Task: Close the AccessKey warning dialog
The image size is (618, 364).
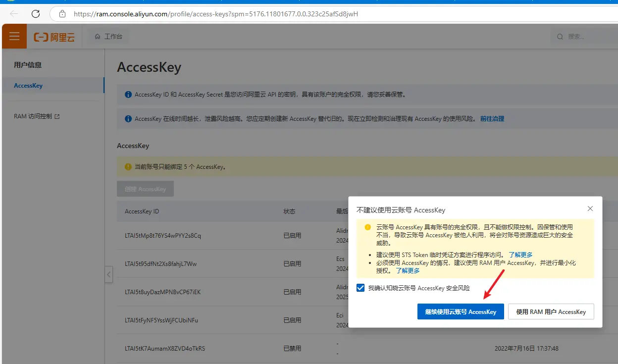Action: pyautogui.click(x=590, y=209)
